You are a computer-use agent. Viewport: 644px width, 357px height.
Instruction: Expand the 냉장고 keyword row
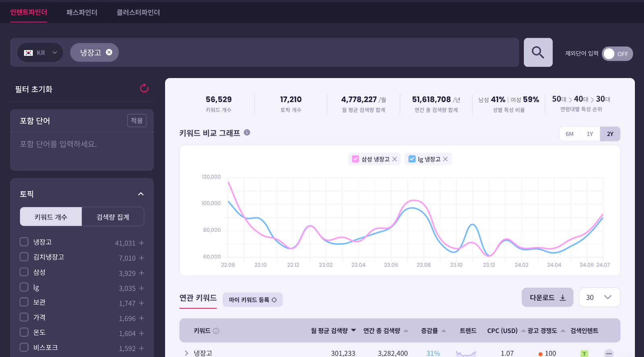[186, 353]
